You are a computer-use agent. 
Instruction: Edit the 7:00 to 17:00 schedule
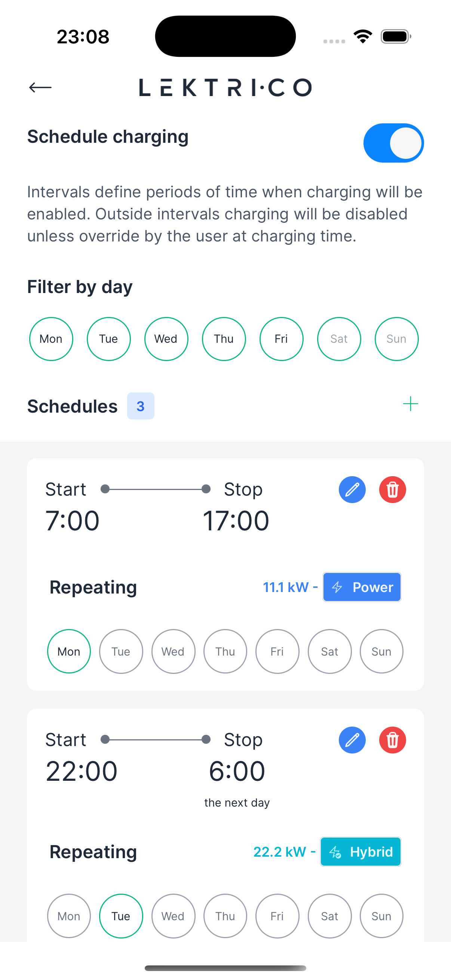click(352, 490)
